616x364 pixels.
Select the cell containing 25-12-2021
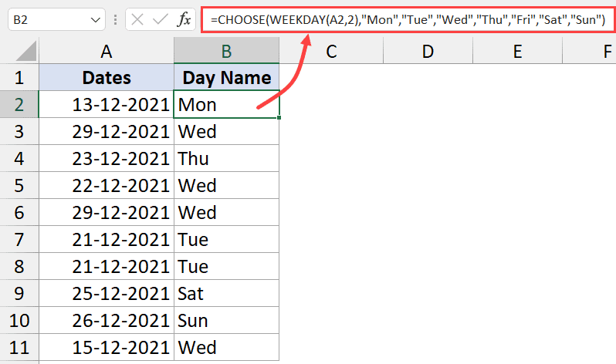(x=106, y=293)
